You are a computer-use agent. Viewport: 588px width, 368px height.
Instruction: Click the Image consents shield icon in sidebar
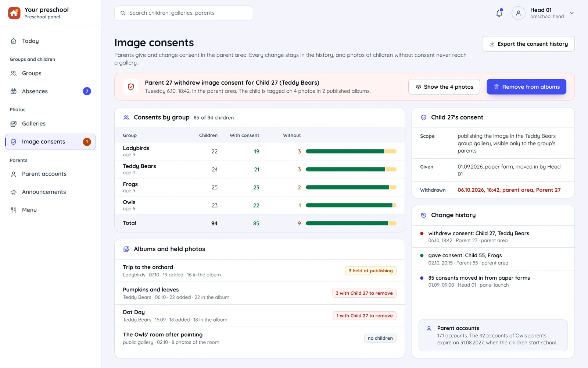14,142
